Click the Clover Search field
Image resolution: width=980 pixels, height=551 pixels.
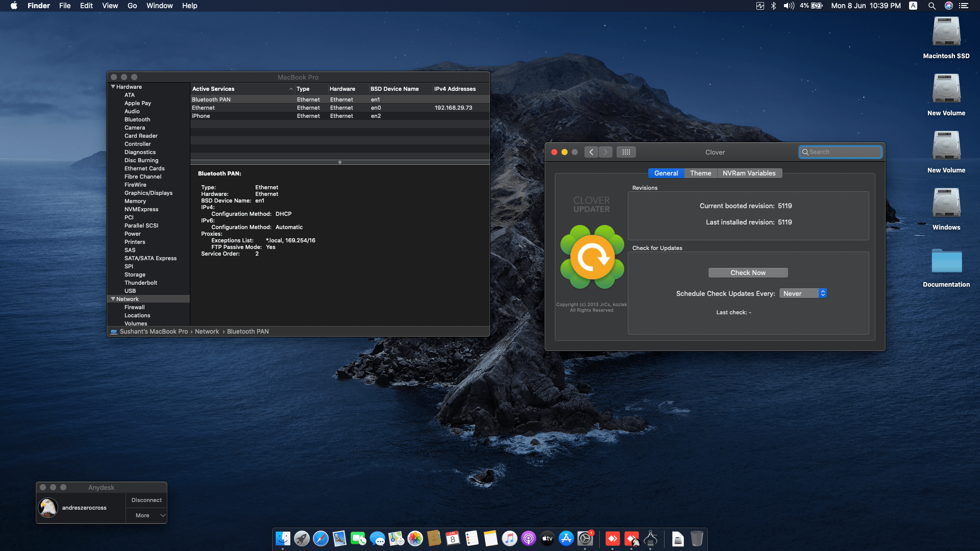click(x=840, y=152)
